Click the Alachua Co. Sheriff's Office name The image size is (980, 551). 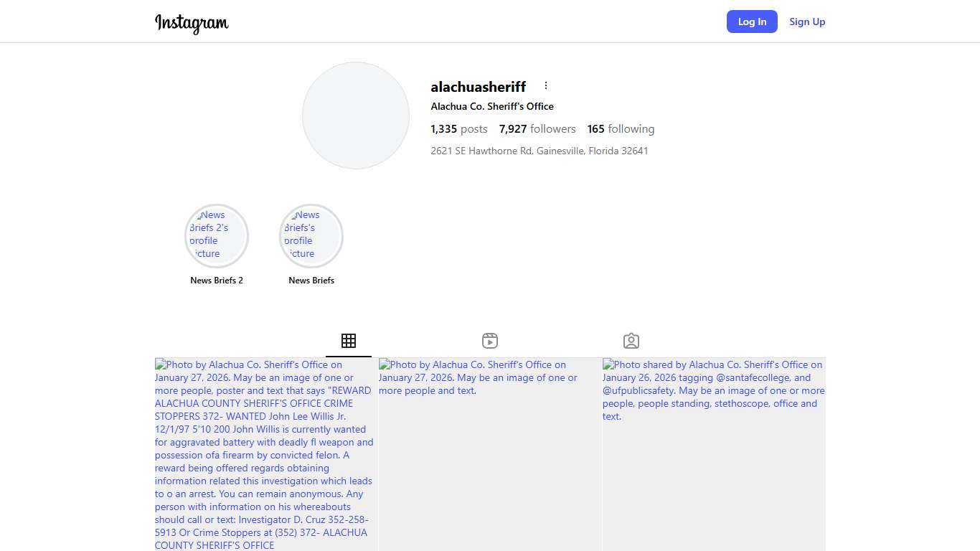pyautogui.click(x=492, y=106)
